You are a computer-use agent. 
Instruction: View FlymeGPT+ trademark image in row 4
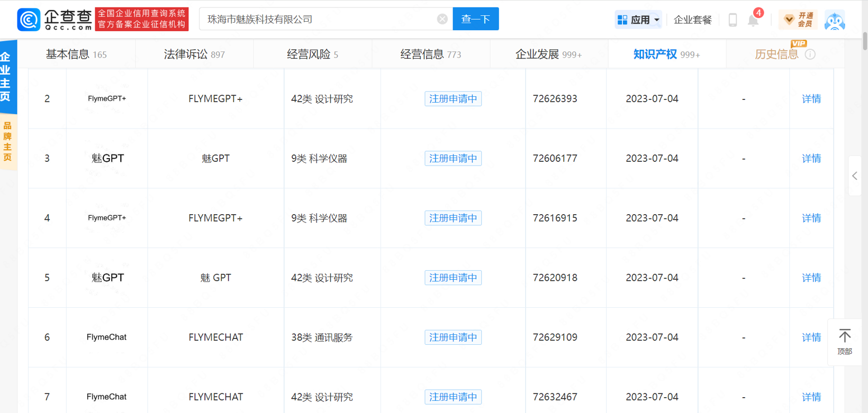pos(107,218)
